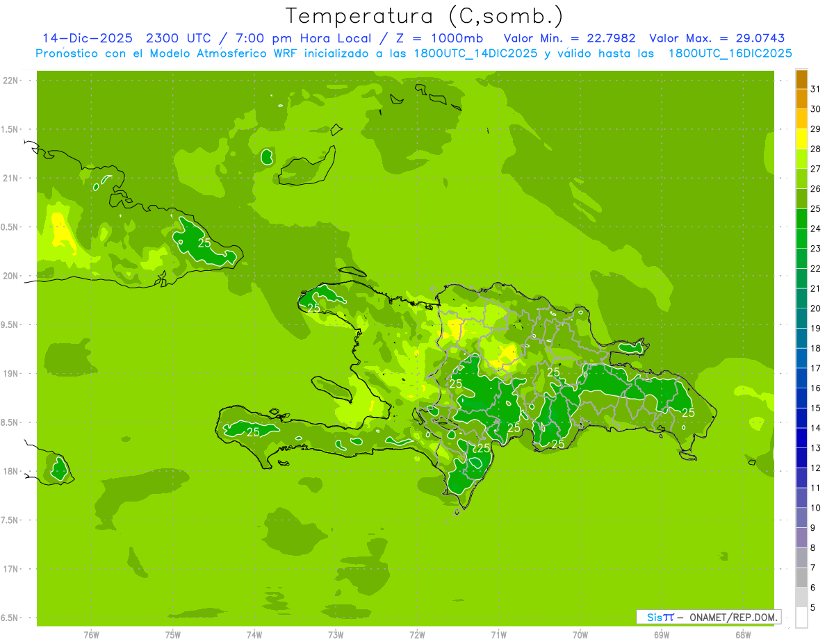Click the purple legend swatch between 8 and 9
Screen dimensions: 834x644
coord(801,538)
